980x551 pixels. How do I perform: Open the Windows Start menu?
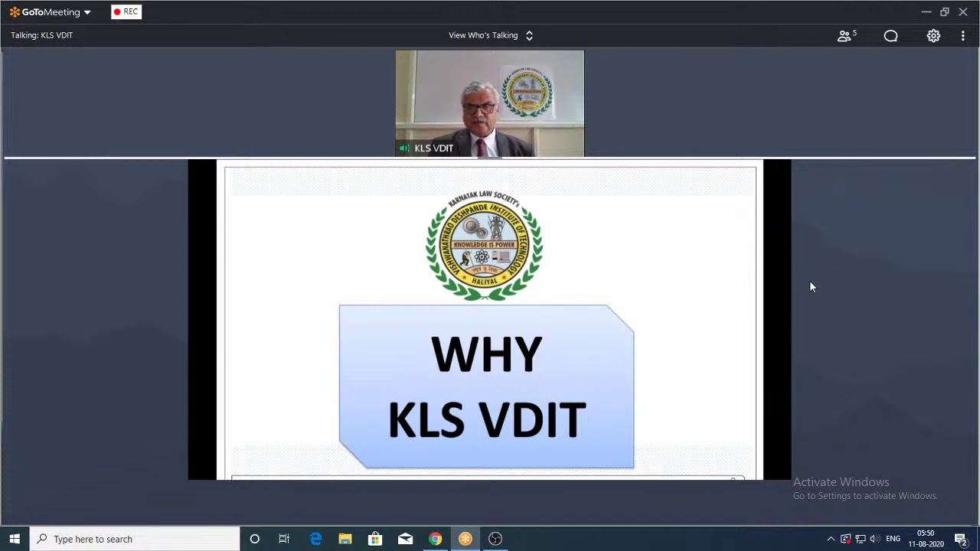click(15, 539)
